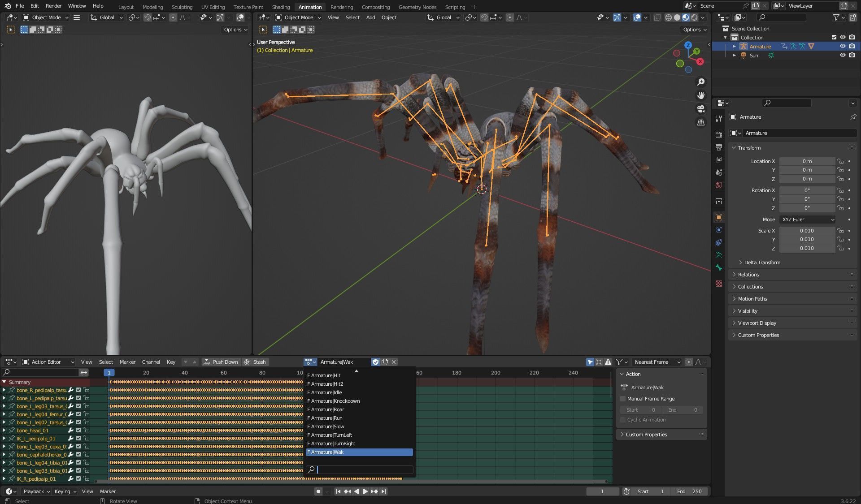Toggle camera view in the viewport
861x504 pixels.
(x=700, y=109)
